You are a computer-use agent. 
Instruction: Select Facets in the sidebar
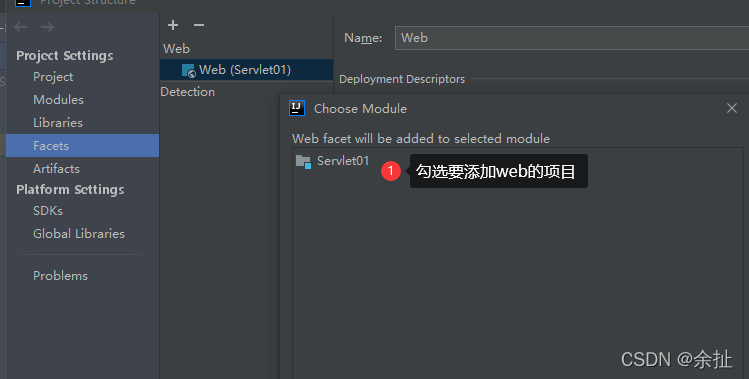83,145
